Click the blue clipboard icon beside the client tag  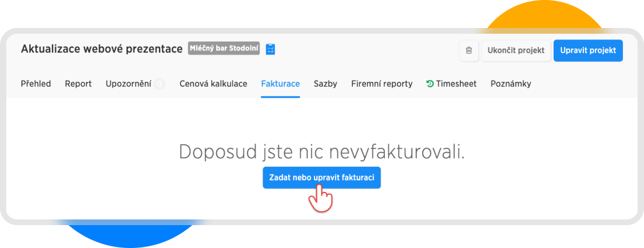pos(271,50)
